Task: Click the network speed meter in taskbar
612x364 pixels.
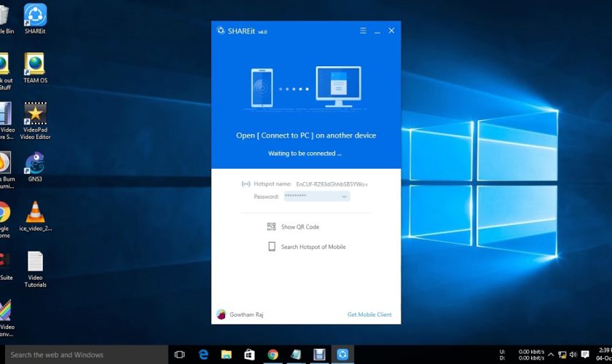Action: (x=522, y=355)
